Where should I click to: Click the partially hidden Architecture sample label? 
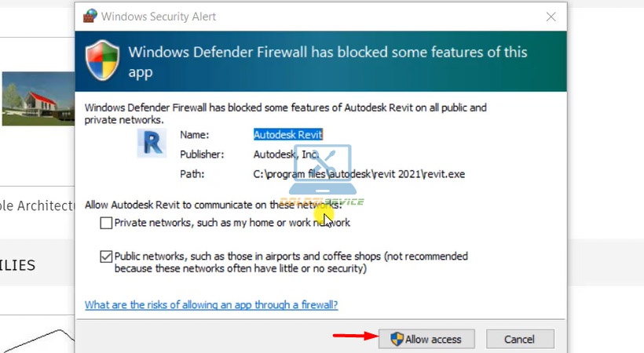coord(37,206)
